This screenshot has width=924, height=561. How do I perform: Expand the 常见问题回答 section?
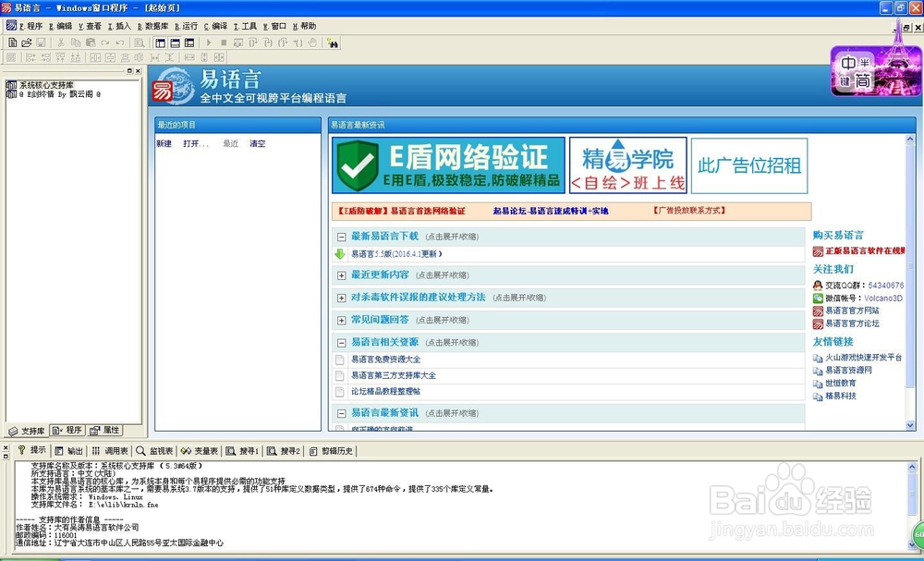pyautogui.click(x=341, y=321)
